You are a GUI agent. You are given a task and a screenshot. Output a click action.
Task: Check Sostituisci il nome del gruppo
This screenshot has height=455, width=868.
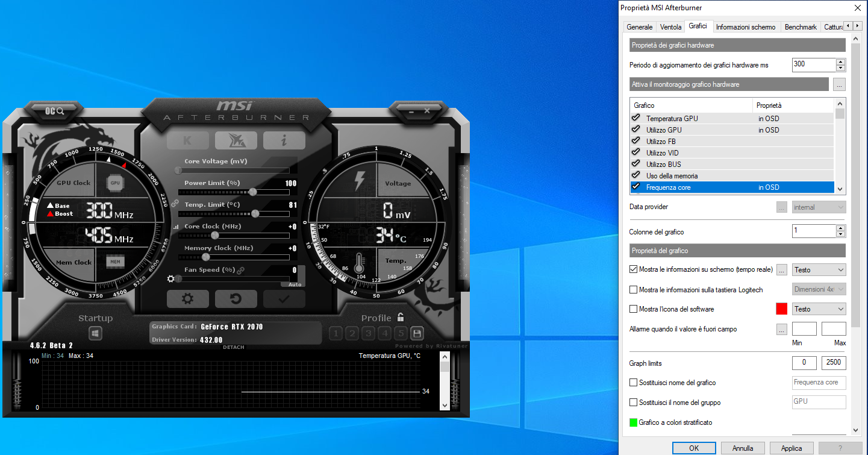point(633,403)
